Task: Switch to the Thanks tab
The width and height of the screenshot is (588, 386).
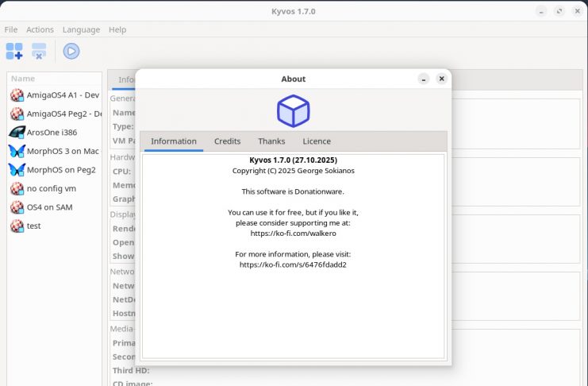Action: [x=271, y=141]
